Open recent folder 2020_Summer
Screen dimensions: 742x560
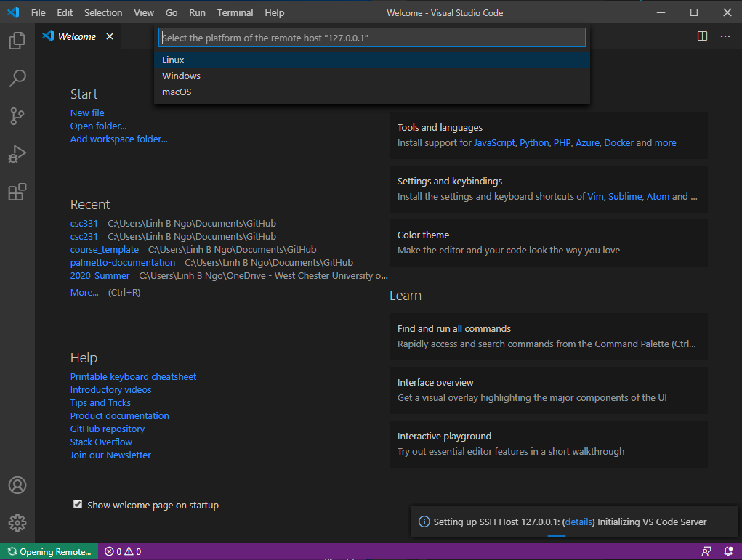click(x=100, y=276)
